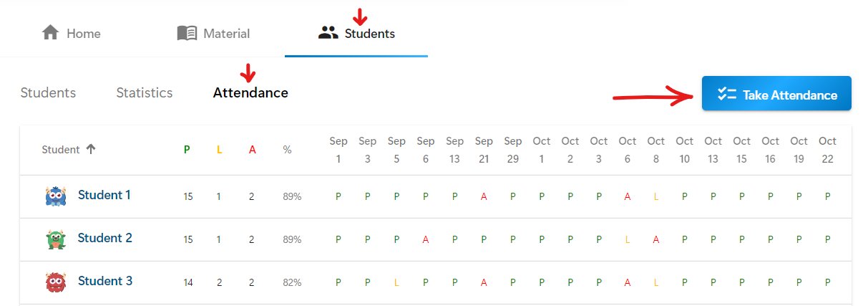Click the checklist icon on Take Attendance

pos(727,94)
